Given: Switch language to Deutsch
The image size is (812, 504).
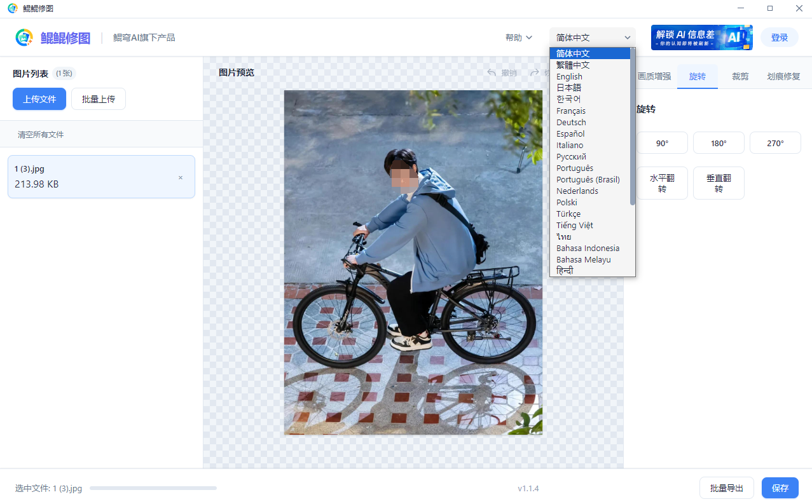Looking at the screenshot, I should click(570, 122).
